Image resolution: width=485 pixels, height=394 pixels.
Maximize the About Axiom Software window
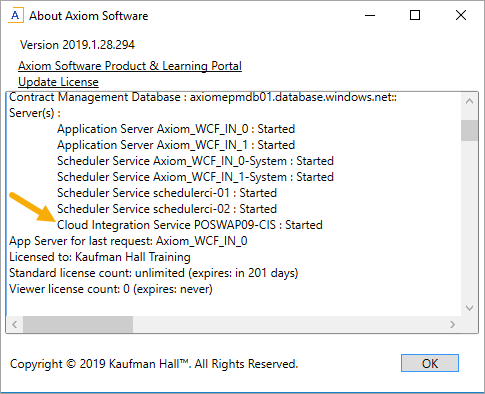coord(415,15)
